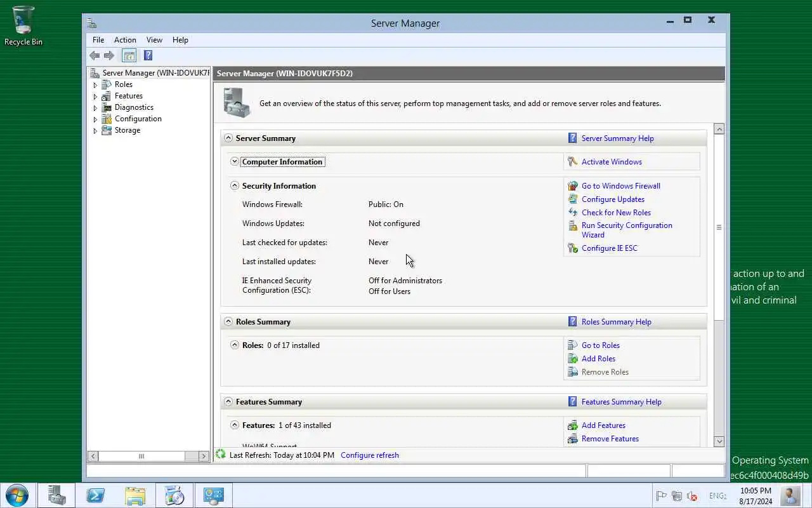Collapse the Features Summary section
This screenshot has width=812, height=508.
click(x=228, y=401)
